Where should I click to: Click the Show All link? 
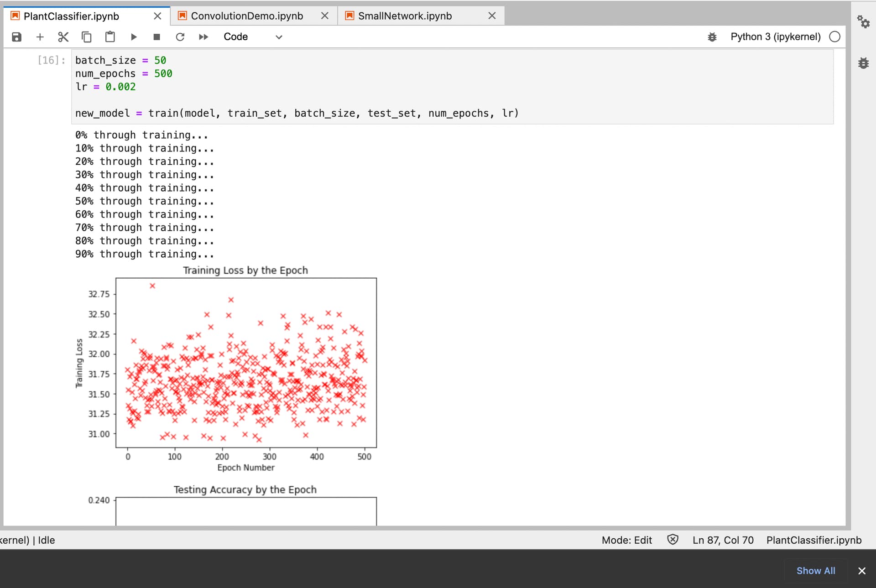click(815, 571)
